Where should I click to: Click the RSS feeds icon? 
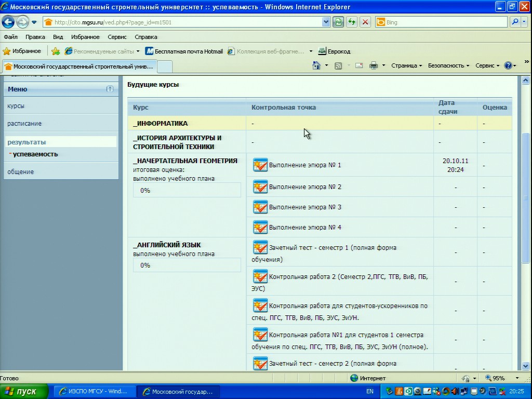click(x=338, y=66)
